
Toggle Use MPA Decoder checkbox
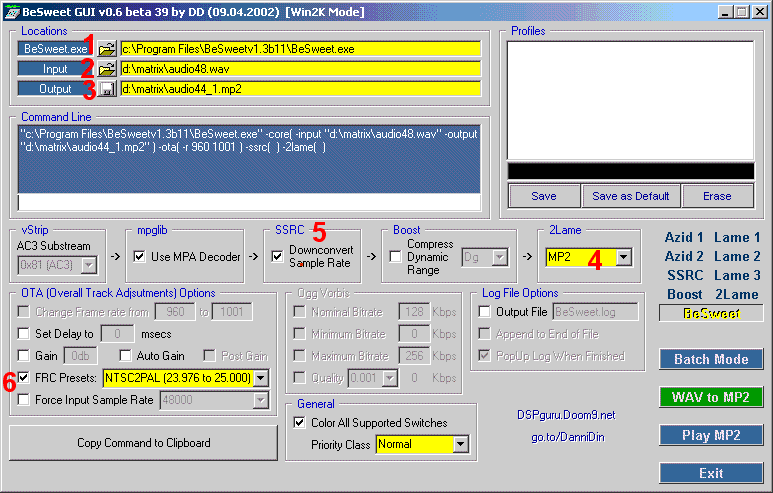pos(140,256)
